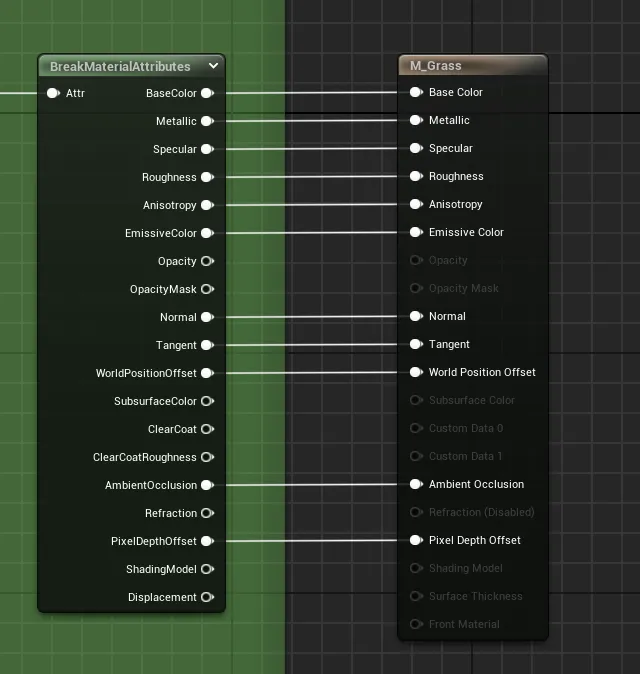Screen dimensions: 640x674
Task: Click the World Position Offset label on M_Grass
Action: pos(482,372)
